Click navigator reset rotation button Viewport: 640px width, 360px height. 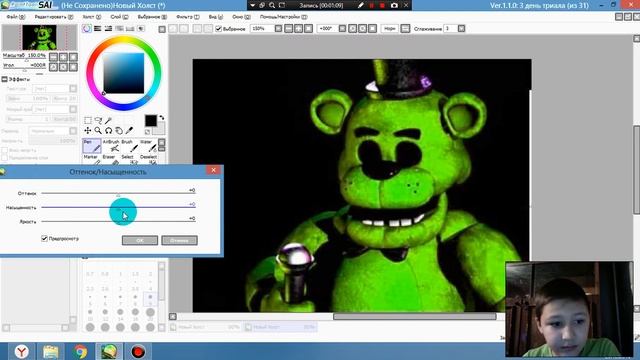pos(73,67)
